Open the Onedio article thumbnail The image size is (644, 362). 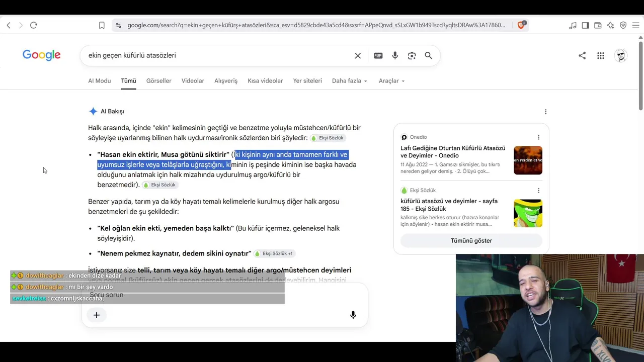528,160
